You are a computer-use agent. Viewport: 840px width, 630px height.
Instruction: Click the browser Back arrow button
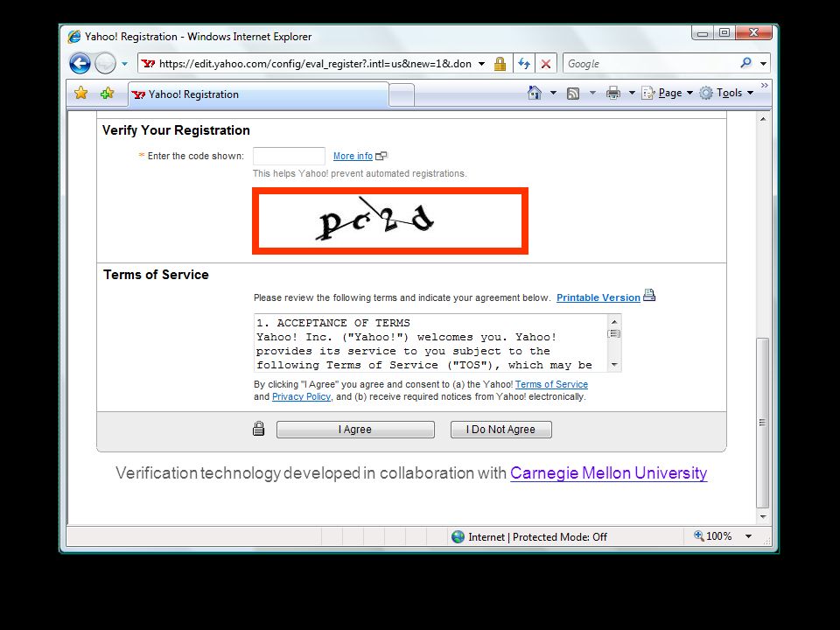80,64
